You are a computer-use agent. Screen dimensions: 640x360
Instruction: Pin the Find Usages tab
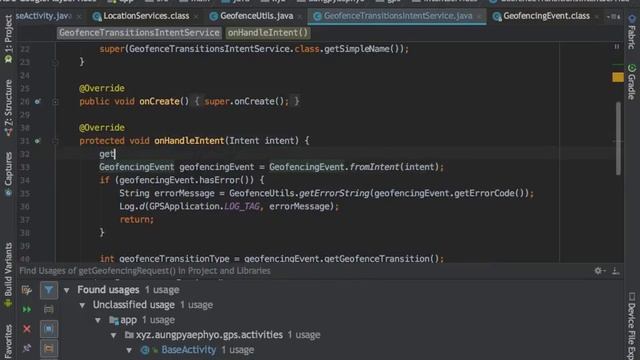click(x=27, y=348)
